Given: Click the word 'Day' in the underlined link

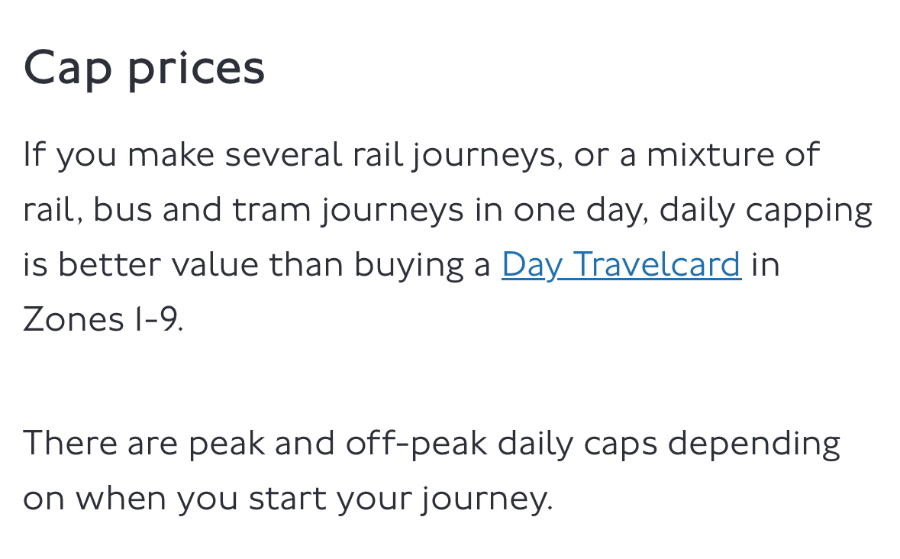Looking at the screenshot, I should click(x=532, y=266).
